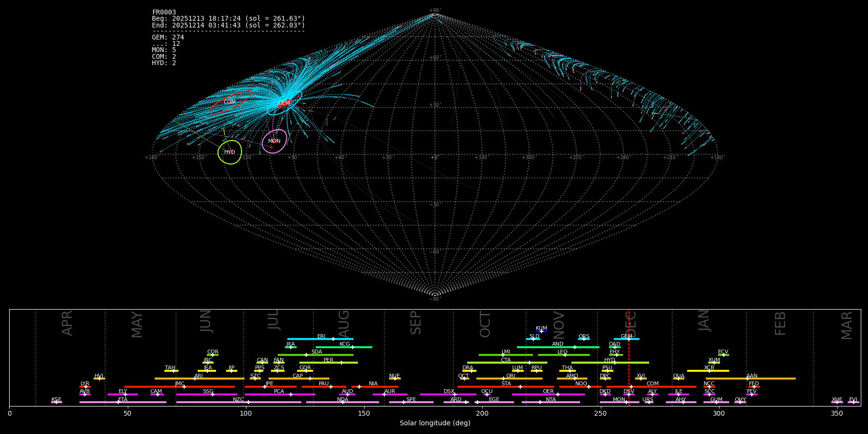Viewport: 868px width, 434px height.
Task: Click the URS shower label in the timeline
Action: click(x=648, y=400)
